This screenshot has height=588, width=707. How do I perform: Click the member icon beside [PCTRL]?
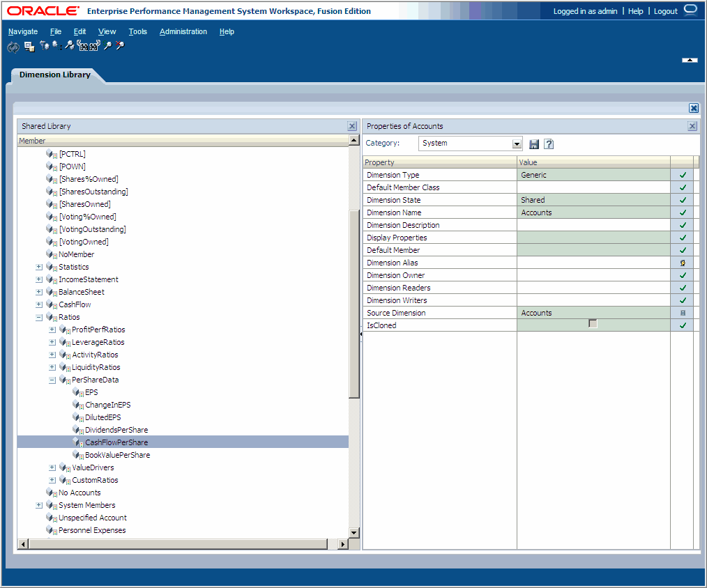[52, 154]
